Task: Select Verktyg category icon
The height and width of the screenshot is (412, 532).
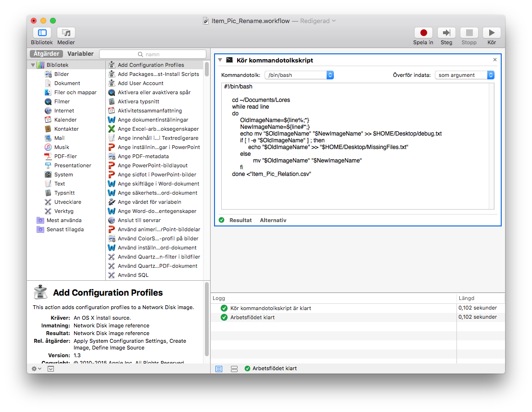Action: (48, 211)
